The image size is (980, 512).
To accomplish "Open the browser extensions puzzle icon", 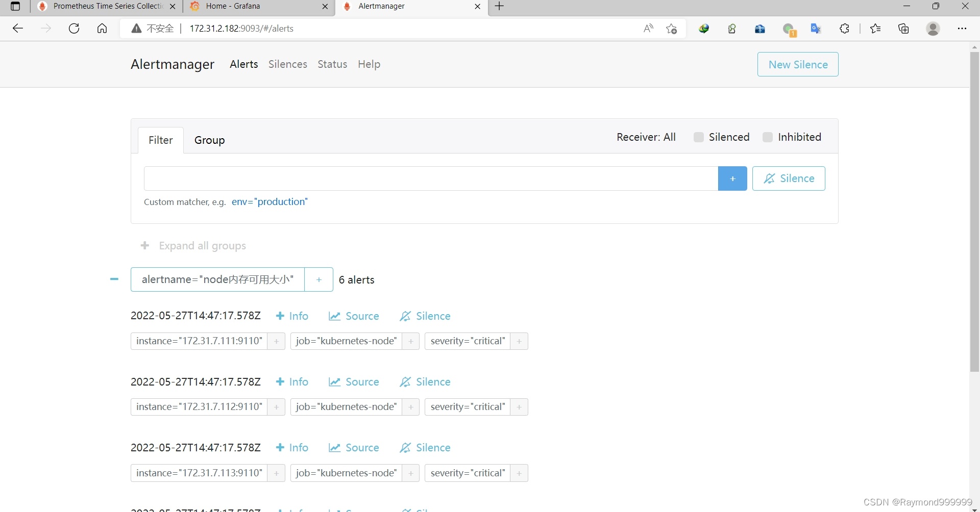I will 844,29.
